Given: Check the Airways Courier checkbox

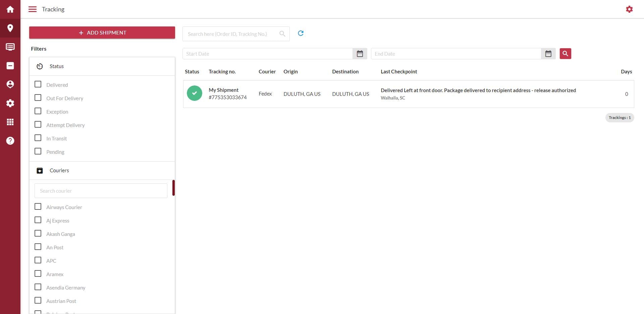Looking at the screenshot, I should (x=38, y=206).
